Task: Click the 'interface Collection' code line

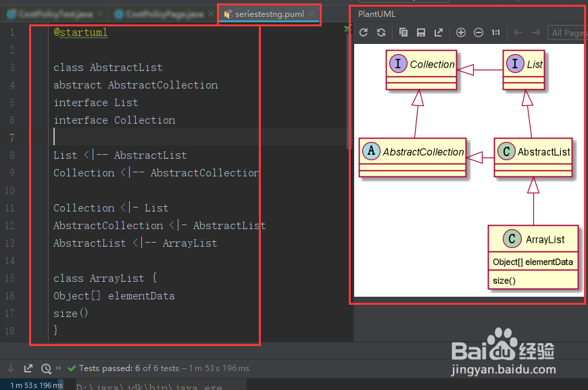Action: (x=114, y=120)
